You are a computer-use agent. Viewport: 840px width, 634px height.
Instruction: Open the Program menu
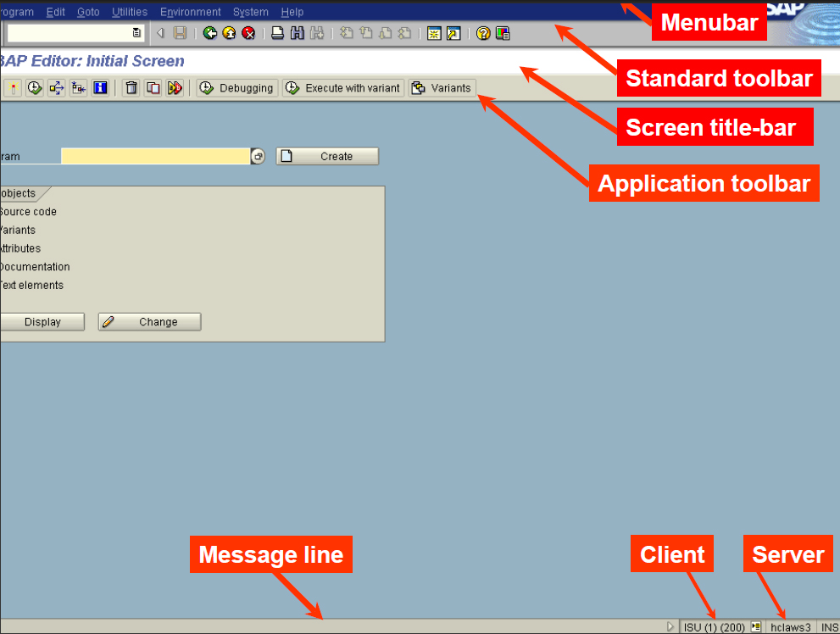point(17,12)
